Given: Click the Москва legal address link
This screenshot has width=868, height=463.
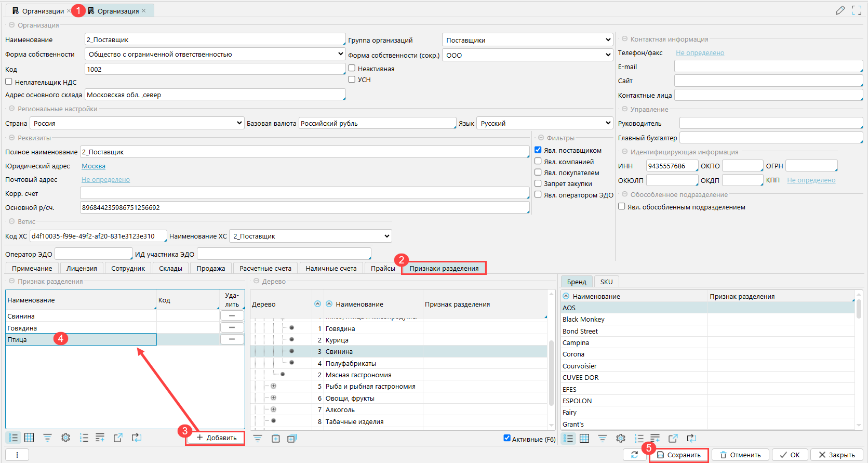Looking at the screenshot, I should [x=94, y=166].
